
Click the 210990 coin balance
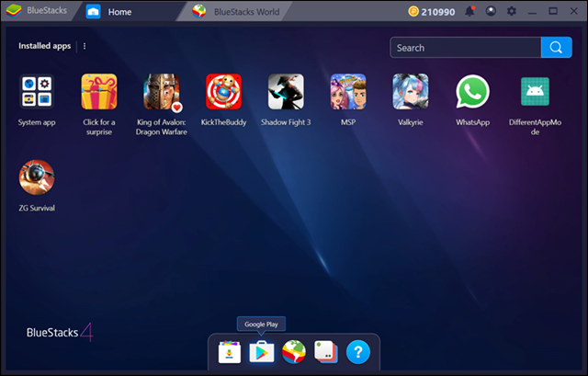click(432, 12)
